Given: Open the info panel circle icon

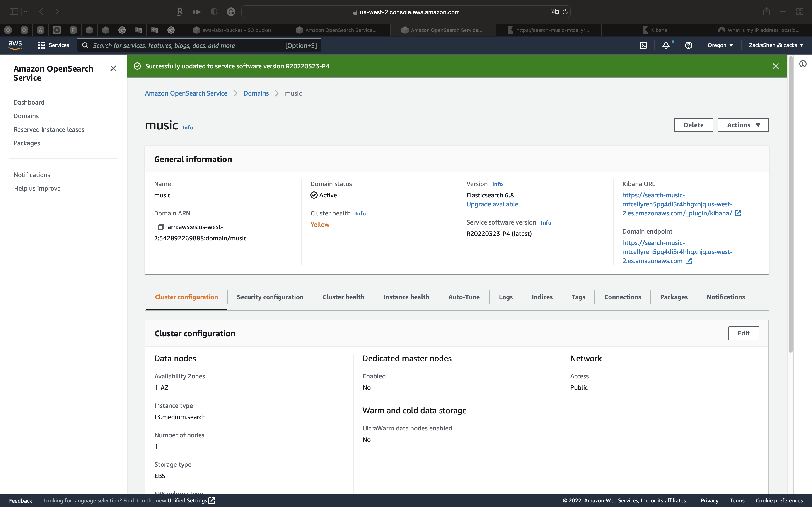Looking at the screenshot, I should 803,64.
